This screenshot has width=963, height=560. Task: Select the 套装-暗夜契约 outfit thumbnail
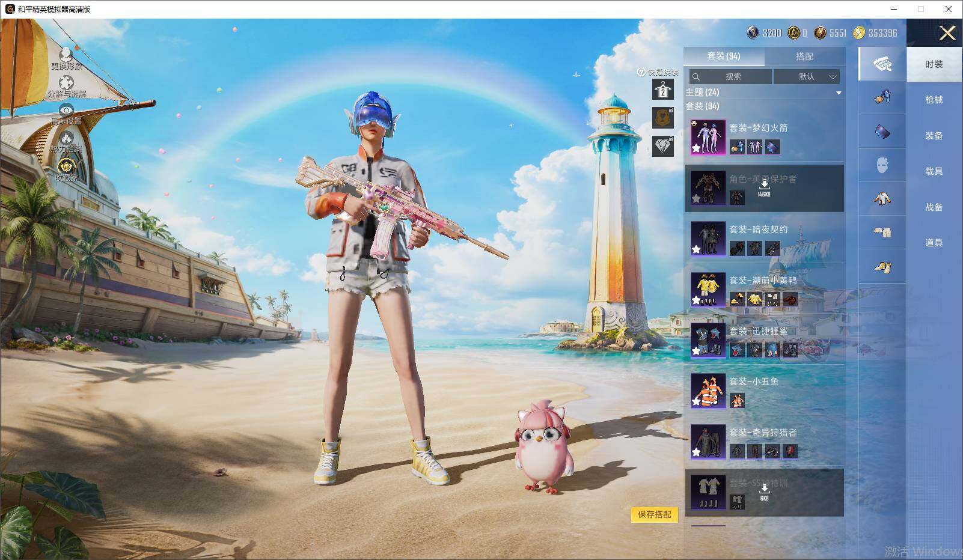(x=708, y=239)
